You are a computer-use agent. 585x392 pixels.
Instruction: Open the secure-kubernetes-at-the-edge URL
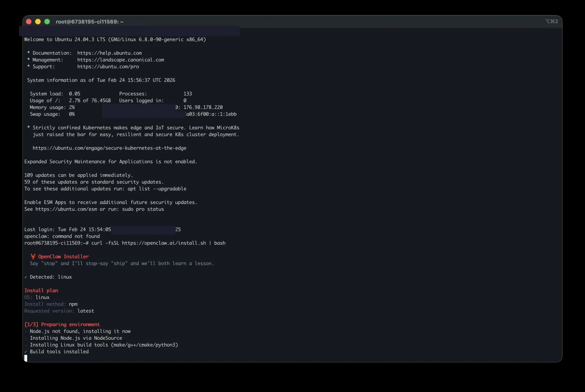click(109, 148)
